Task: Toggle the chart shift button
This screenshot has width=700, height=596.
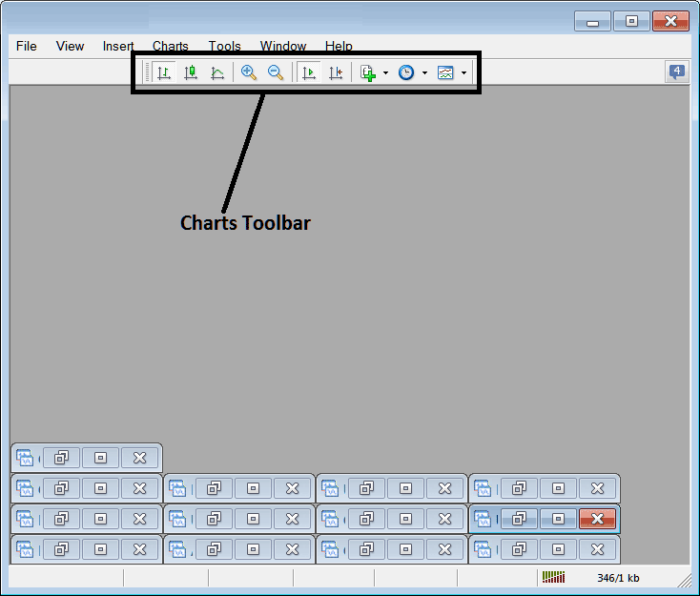Action: [336, 72]
